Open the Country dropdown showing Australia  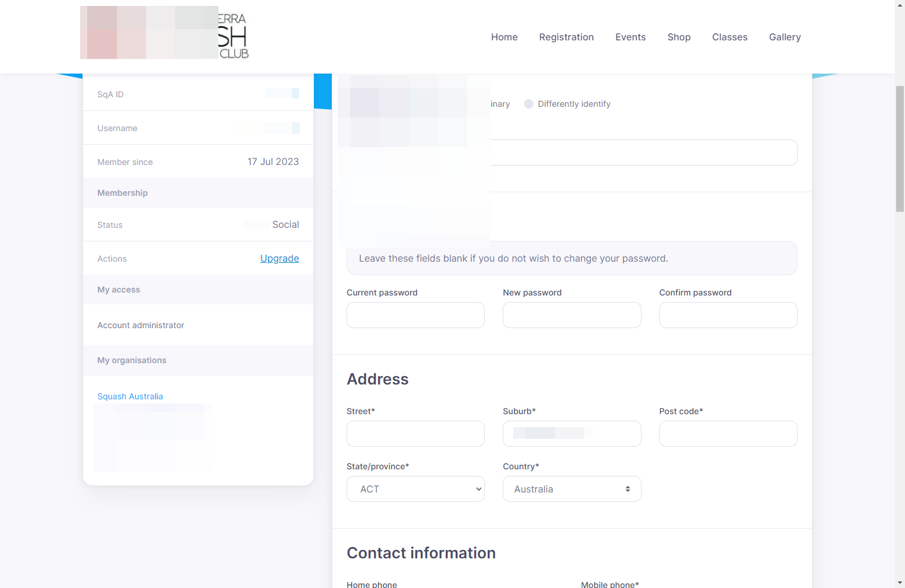[572, 489]
